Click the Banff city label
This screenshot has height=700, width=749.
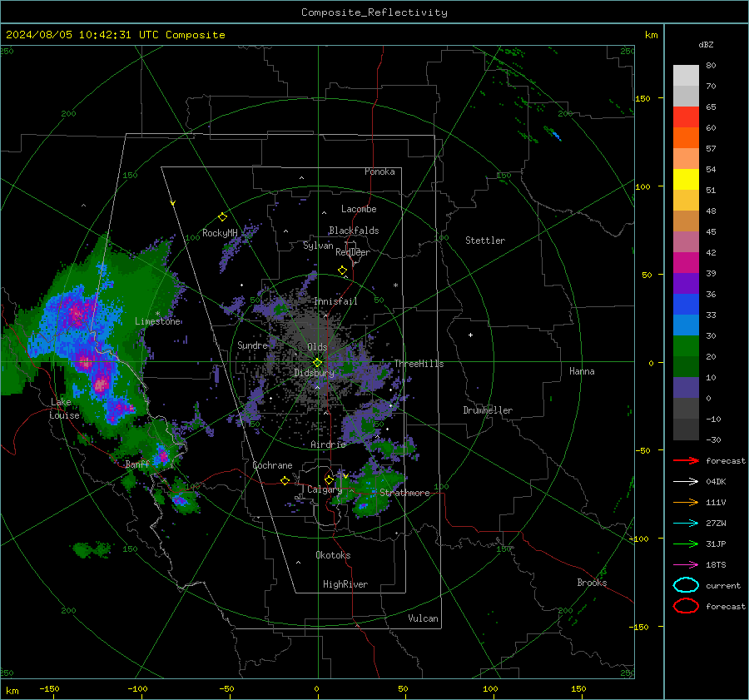coord(137,464)
